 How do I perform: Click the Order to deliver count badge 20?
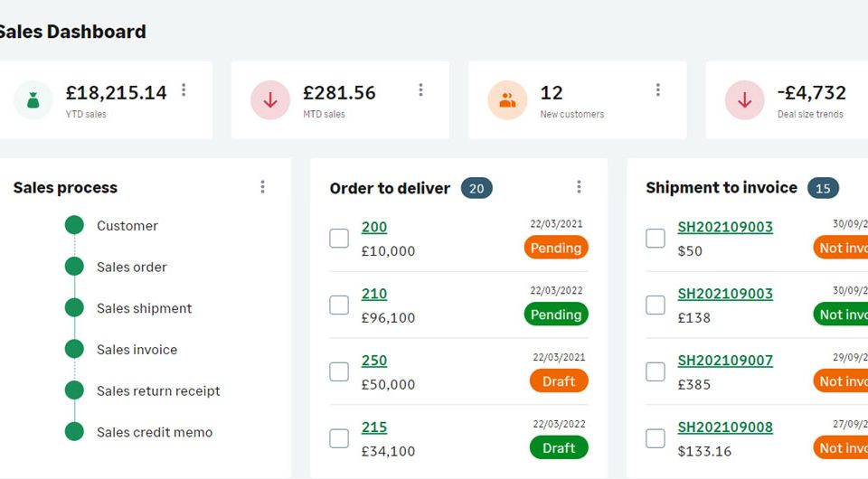point(476,189)
